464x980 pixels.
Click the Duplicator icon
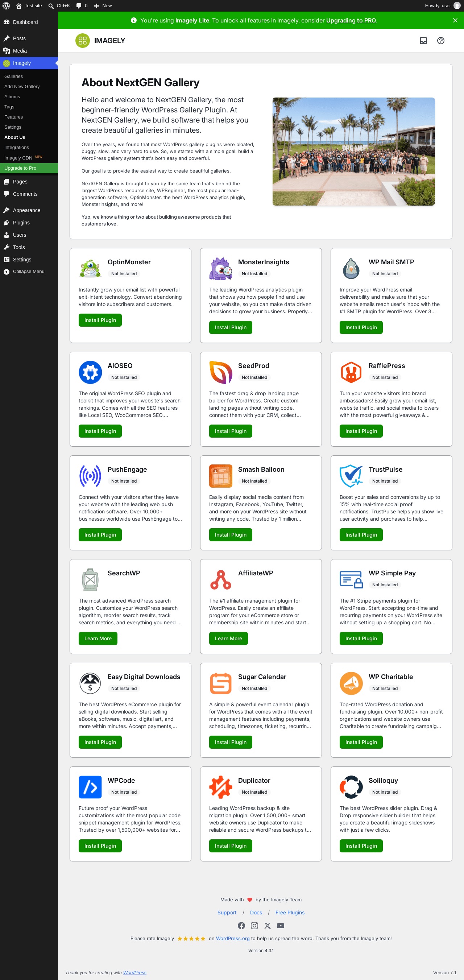coord(221,787)
